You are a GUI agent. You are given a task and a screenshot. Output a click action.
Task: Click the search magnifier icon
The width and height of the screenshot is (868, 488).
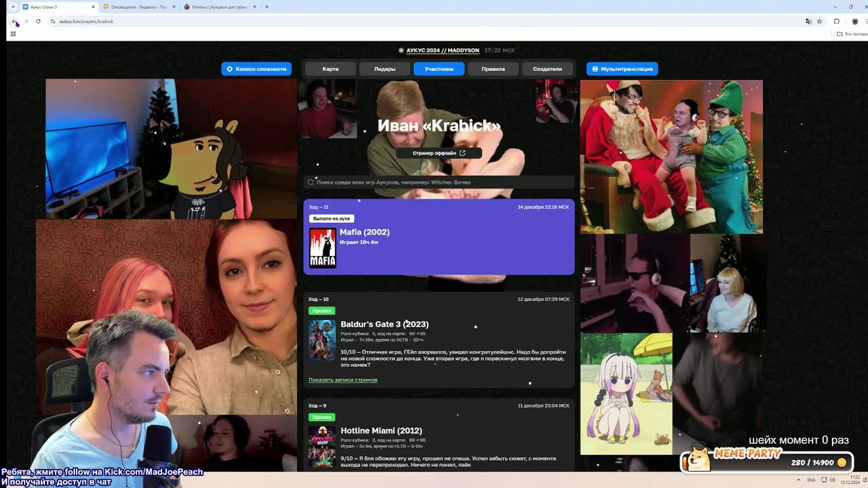[311, 182]
